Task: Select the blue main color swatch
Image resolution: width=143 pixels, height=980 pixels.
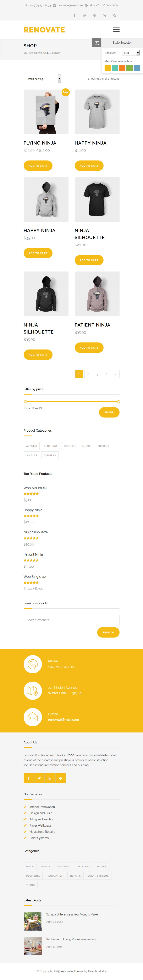Action: pos(137,68)
